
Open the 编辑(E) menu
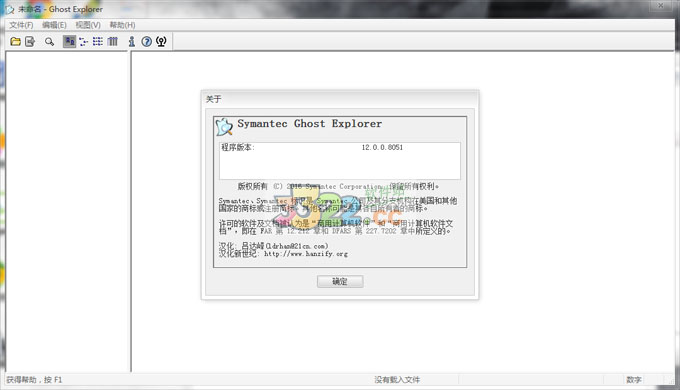point(54,25)
